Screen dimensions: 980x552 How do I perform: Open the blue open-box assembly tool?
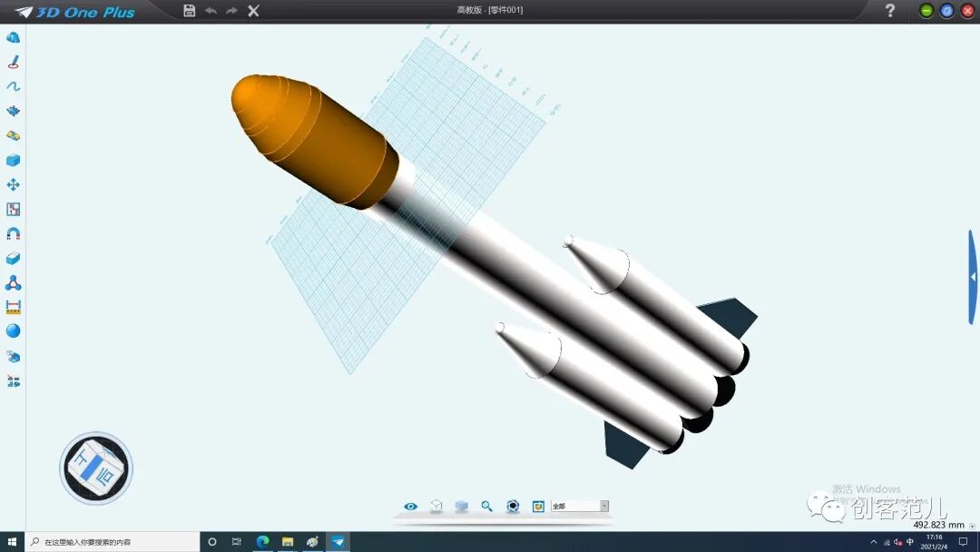[13, 258]
